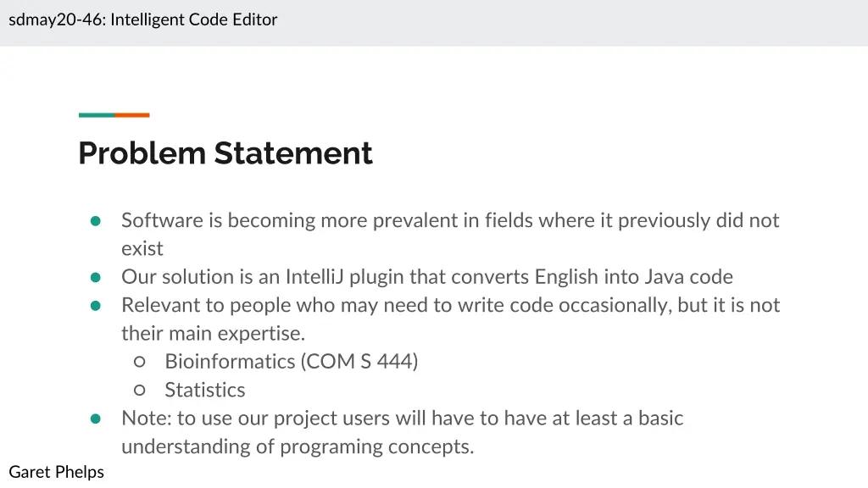Viewport: 868px width, 488px height.
Task: Click the teal segment of the accent line
Action: (x=97, y=114)
